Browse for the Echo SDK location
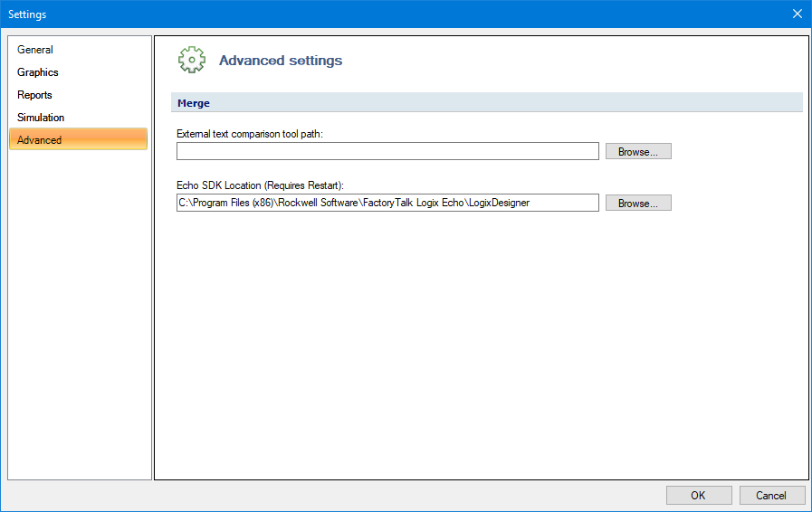Viewport: 812px width, 512px height. pos(638,203)
